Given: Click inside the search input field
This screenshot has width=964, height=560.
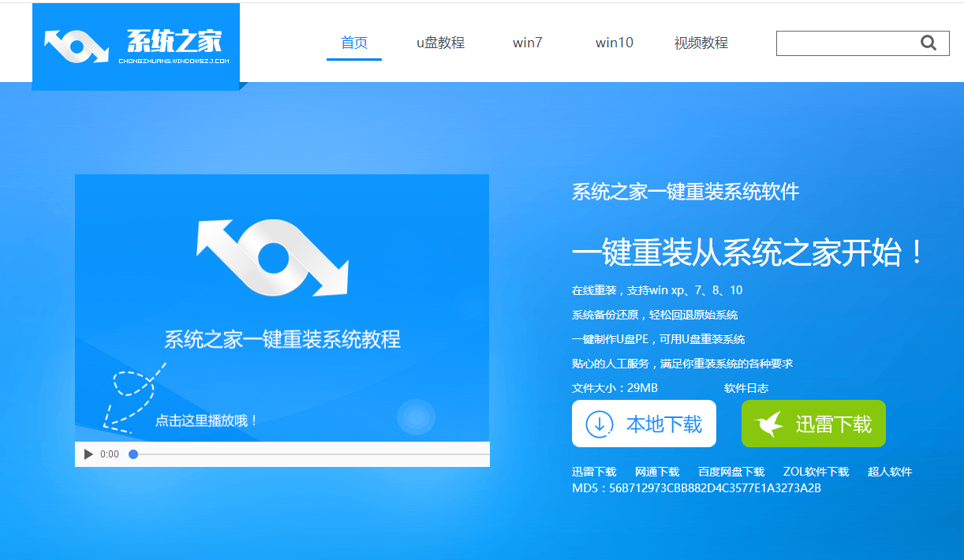Looking at the screenshot, I should 844,43.
